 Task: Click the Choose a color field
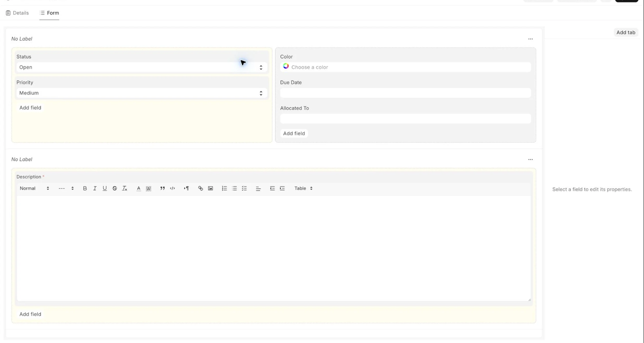[x=406, y=67]
